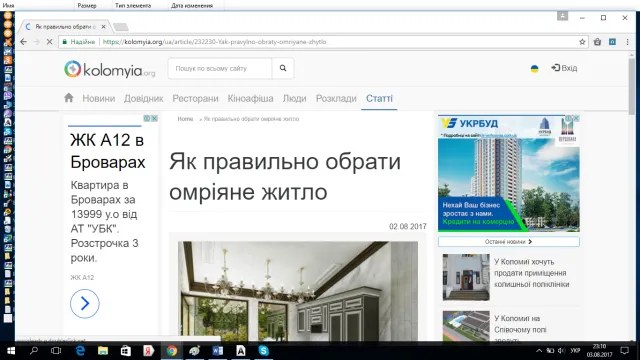Show hidden system tray icons

point(539,351)
